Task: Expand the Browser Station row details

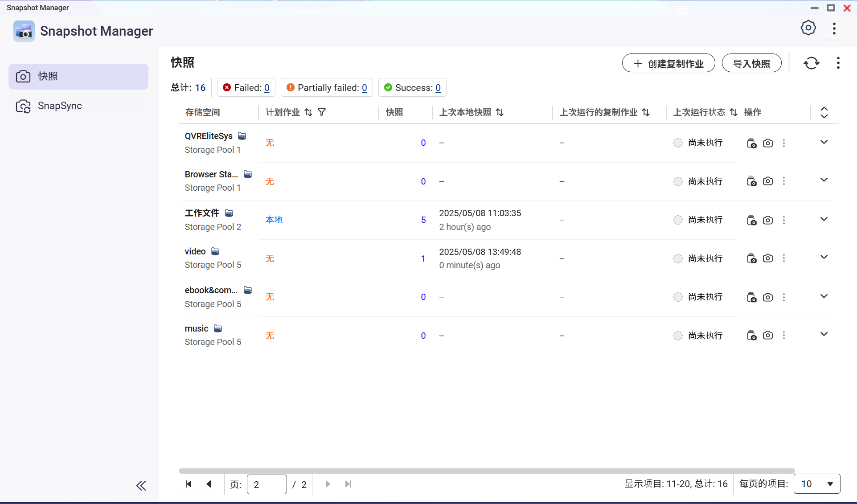Action: point(824,180)
